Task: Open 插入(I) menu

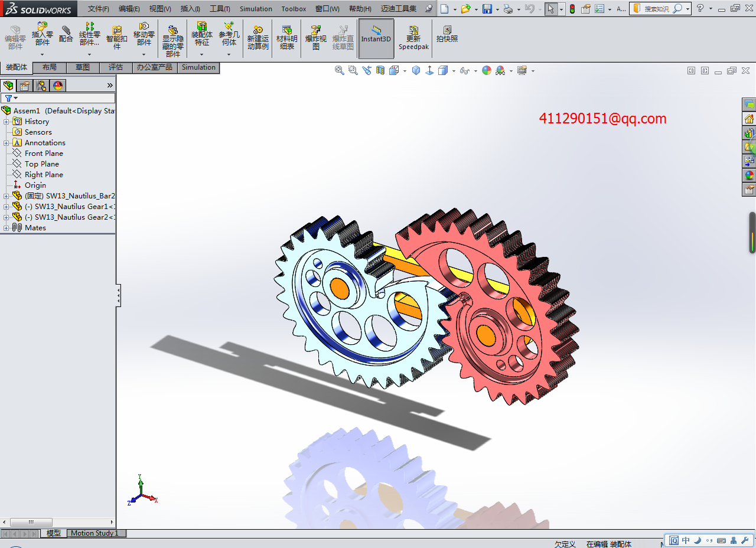Action: [190, 9]
